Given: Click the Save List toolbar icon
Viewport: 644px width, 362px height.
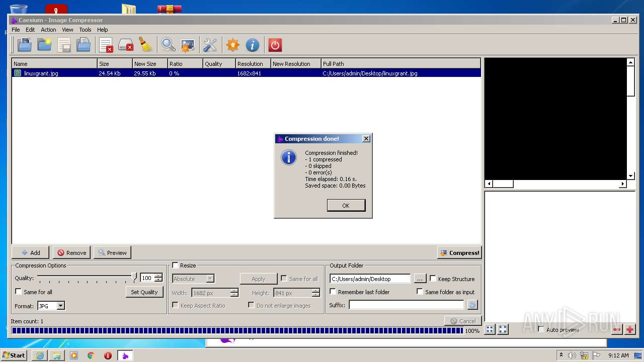Looking at the screenshot, I should click(x=64, y=45).
